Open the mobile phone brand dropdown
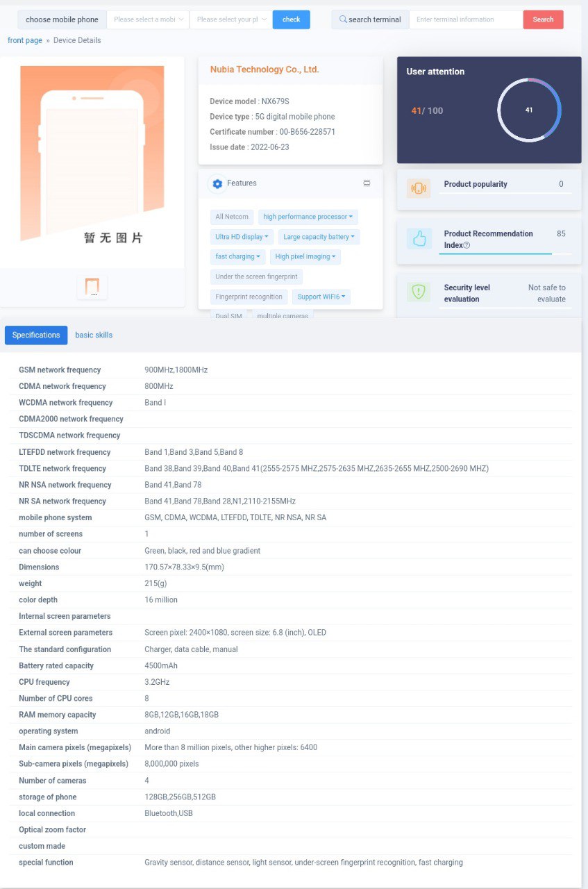The width and height of the screenshot is (588, 889). pyautogui.click(x=148, y=19)
